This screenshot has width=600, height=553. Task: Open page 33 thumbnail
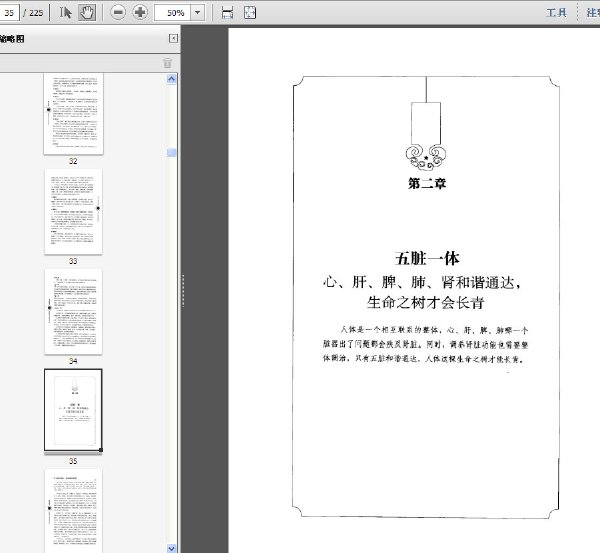point(73,212)
